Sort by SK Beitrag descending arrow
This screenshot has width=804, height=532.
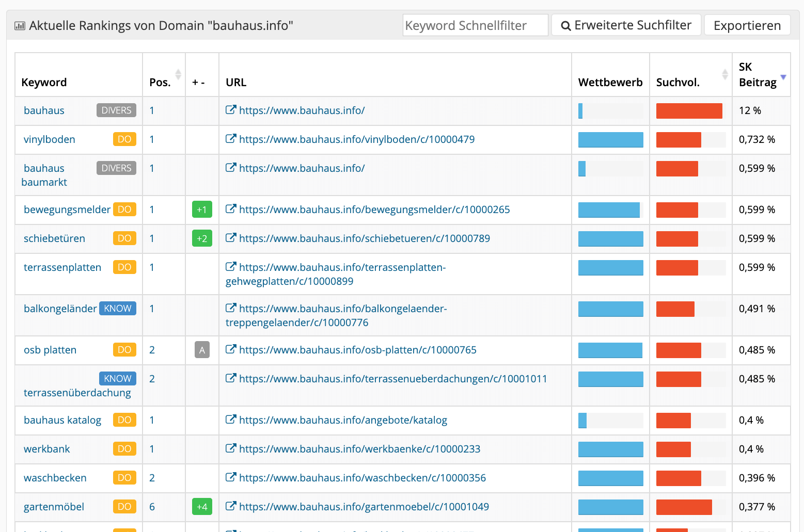[x=783, y=77]
